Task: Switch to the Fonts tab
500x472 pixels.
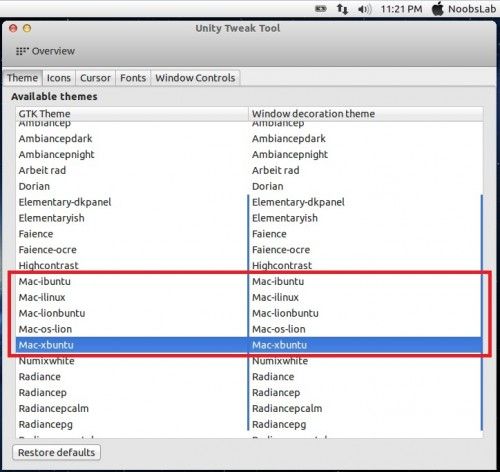Action: pos(133,78)
